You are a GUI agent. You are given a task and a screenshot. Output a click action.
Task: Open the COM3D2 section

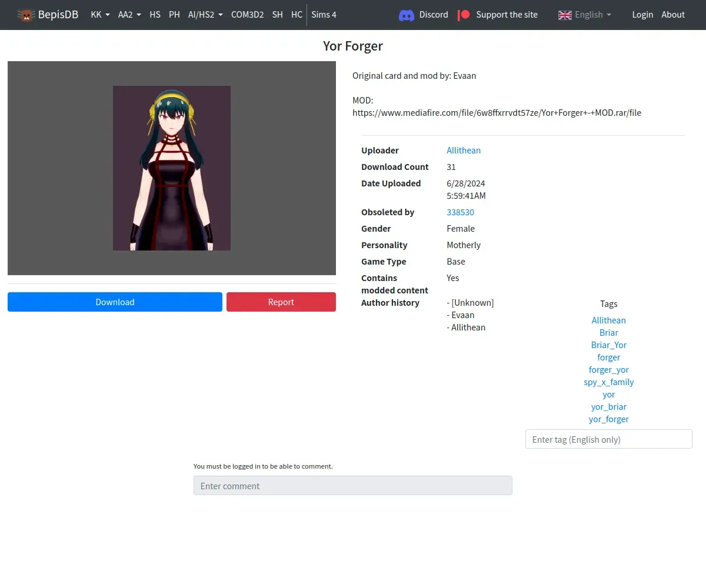pyautogui.click(x=247, y=15)
